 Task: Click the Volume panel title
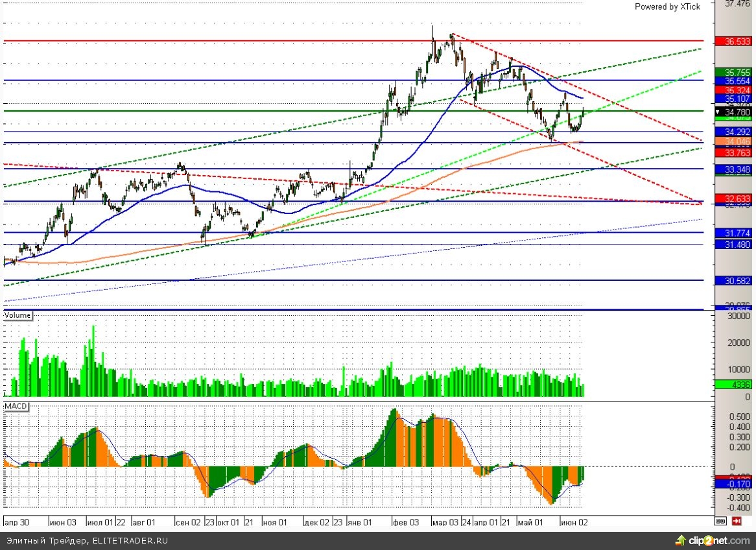pos(18,315)
